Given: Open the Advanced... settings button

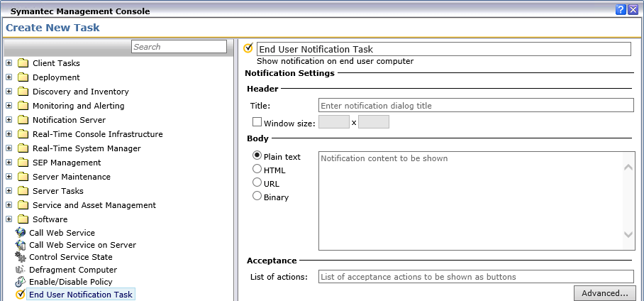Looking at the screenshot, I should point(604,293).
